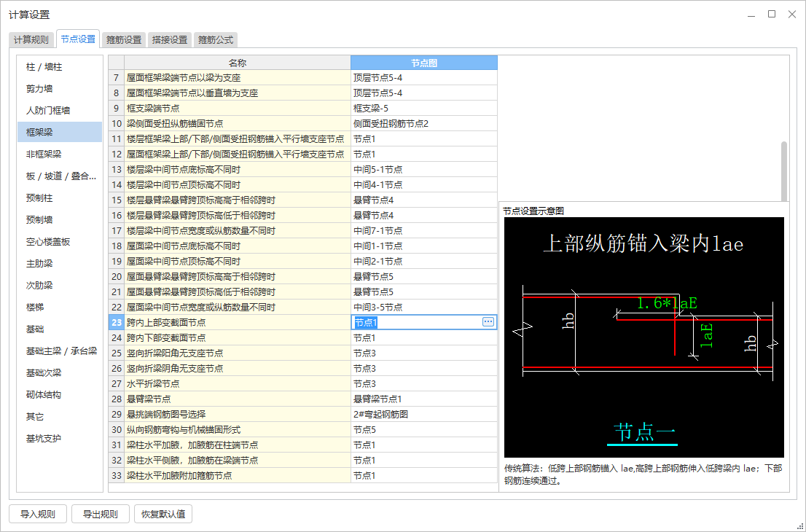Choose 人防门框墙 in the sidebar
Image resolution: width=806 pixels, height=532 pixels.
pyautogui.click(x=60, y=111)
